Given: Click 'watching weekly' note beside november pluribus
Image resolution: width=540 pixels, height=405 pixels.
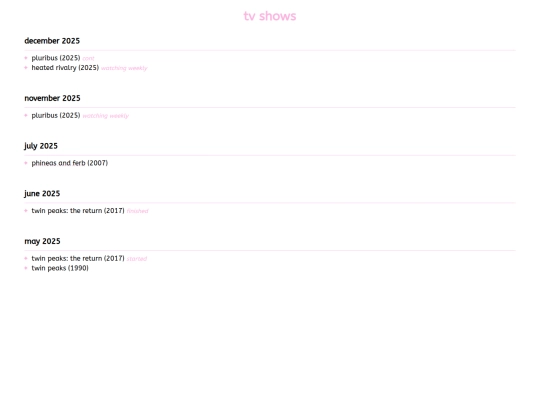Looking at the screenshot, I should click(x=105, y=116).
